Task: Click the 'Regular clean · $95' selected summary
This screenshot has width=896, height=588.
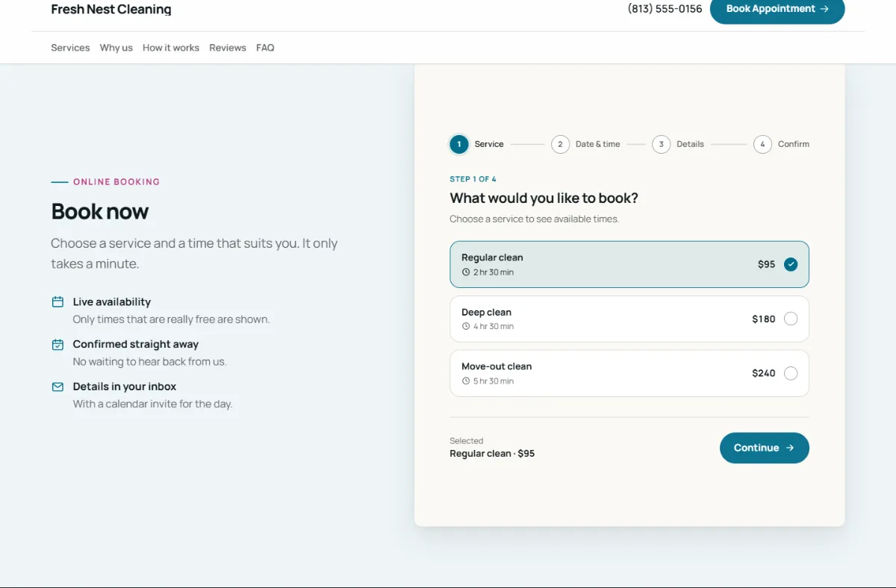Action: pyautogui.click(x=492, y=454)
